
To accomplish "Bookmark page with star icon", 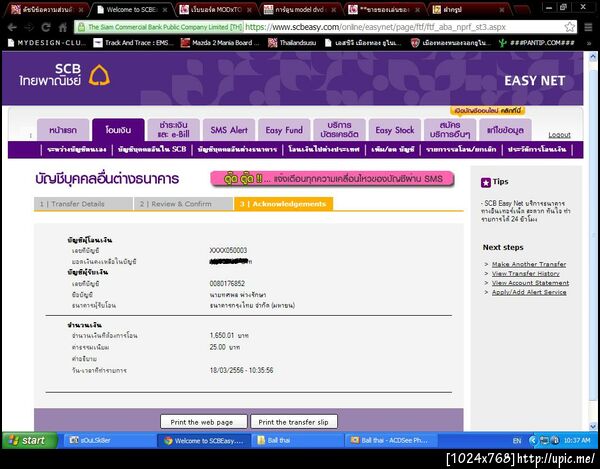I will click(570, 27).
